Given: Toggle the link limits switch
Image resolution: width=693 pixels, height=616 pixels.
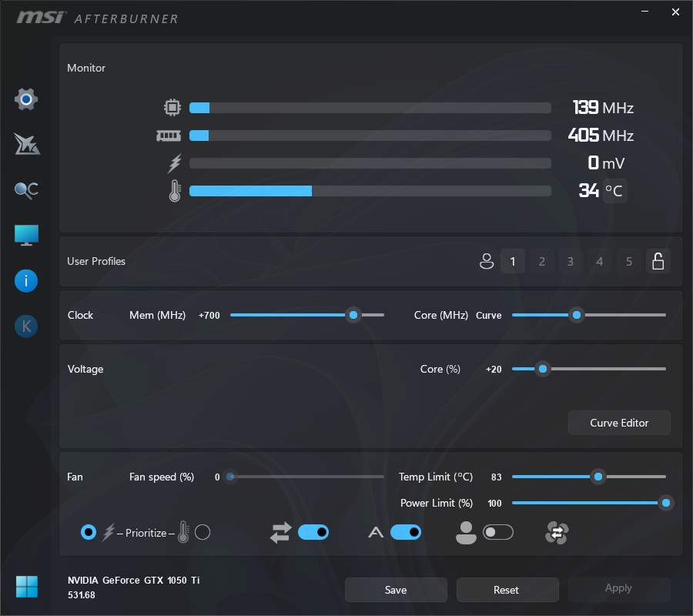Looking at the screenshot, I should point(313,532).
